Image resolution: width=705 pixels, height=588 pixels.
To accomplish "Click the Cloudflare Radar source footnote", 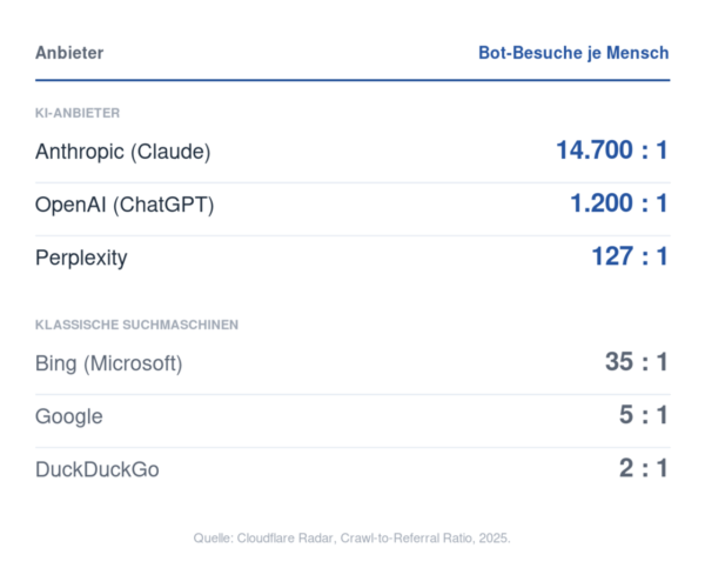I will click(x=352, y=538).
